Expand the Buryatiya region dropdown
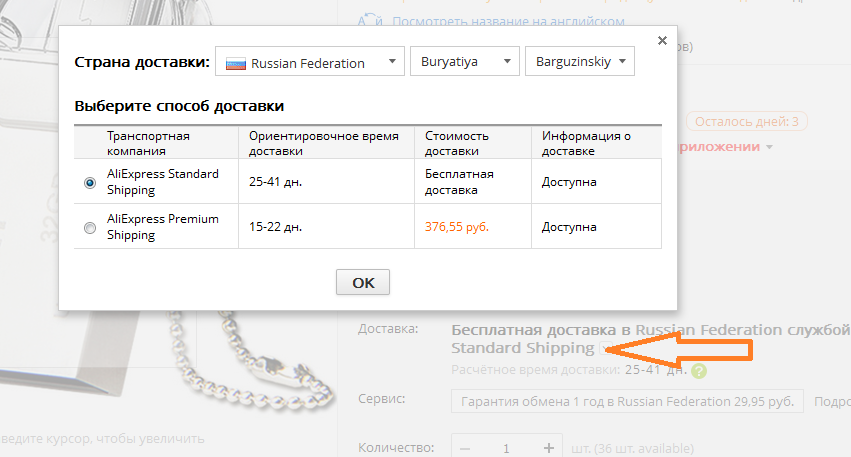The width and height of the screenshot is (851, 457). (x=465, y=61)
